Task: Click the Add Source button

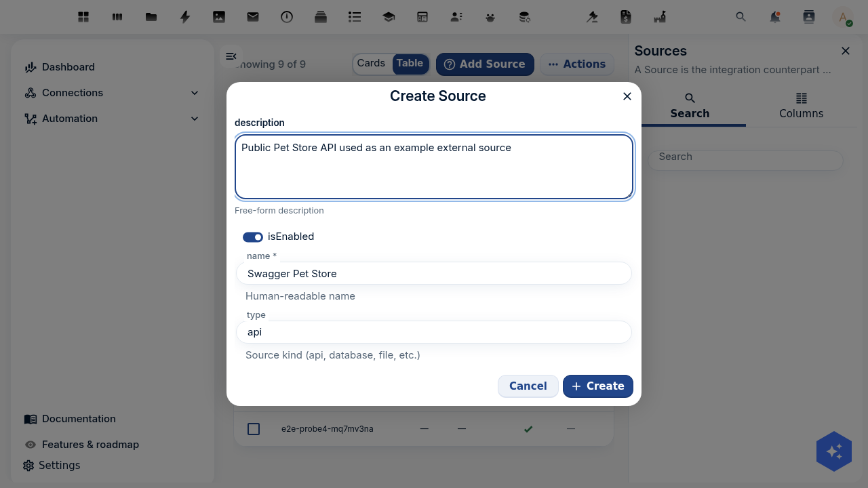Action: pyautogui.click(x=485, y=64)
